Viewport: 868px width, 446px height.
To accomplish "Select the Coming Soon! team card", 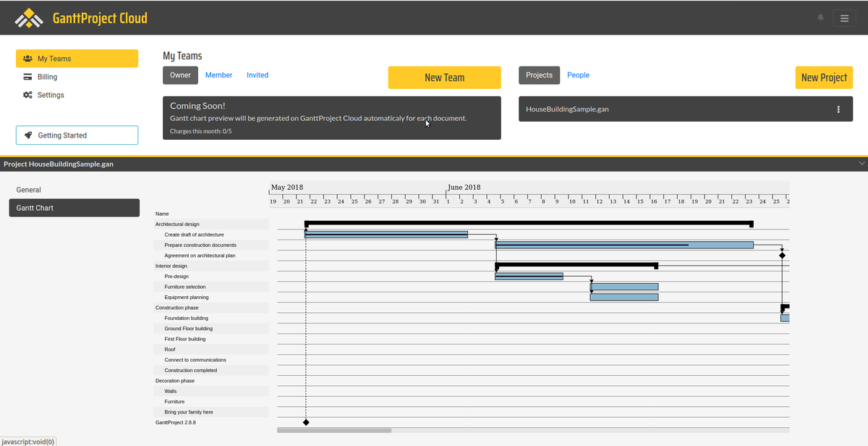I will tap(331, 118).
